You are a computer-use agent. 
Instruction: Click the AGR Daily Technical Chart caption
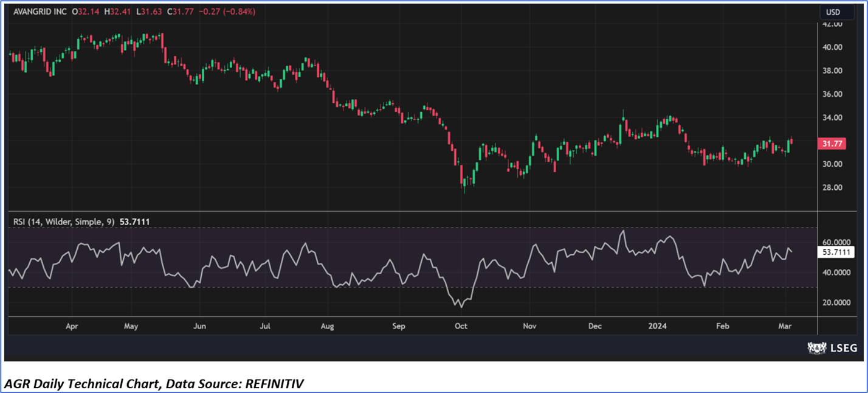click(154, 383)
